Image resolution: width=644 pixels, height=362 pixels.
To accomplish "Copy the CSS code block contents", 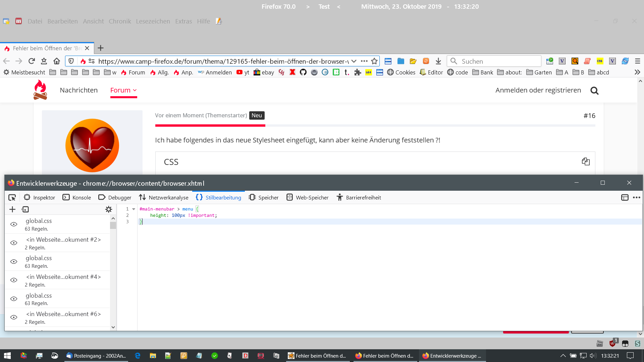I will [586, 162].
